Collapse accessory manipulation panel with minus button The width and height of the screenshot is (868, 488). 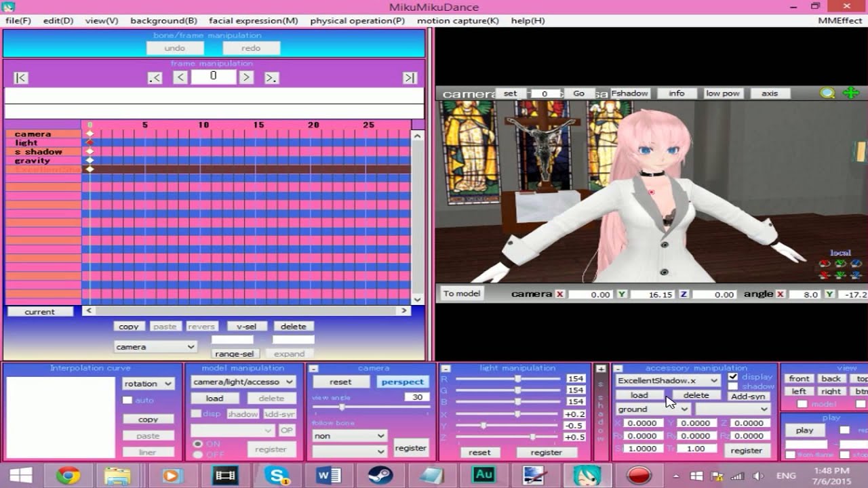[618, 369]
